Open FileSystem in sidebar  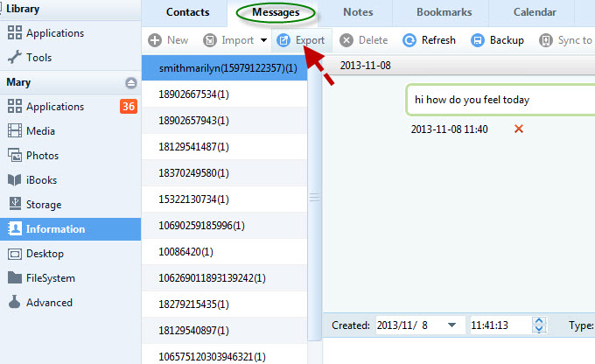pyautogui.click(x=51, y=278)
